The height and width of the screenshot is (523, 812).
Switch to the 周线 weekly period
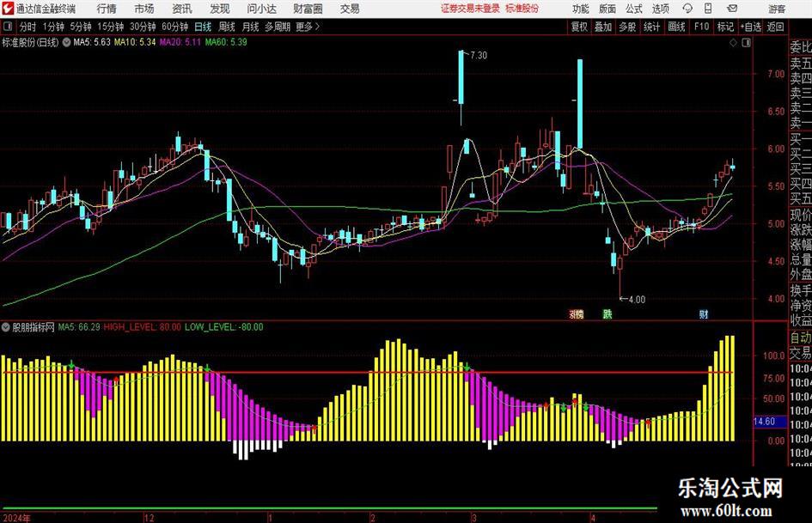pyautogui.click(x=227, y=27)
